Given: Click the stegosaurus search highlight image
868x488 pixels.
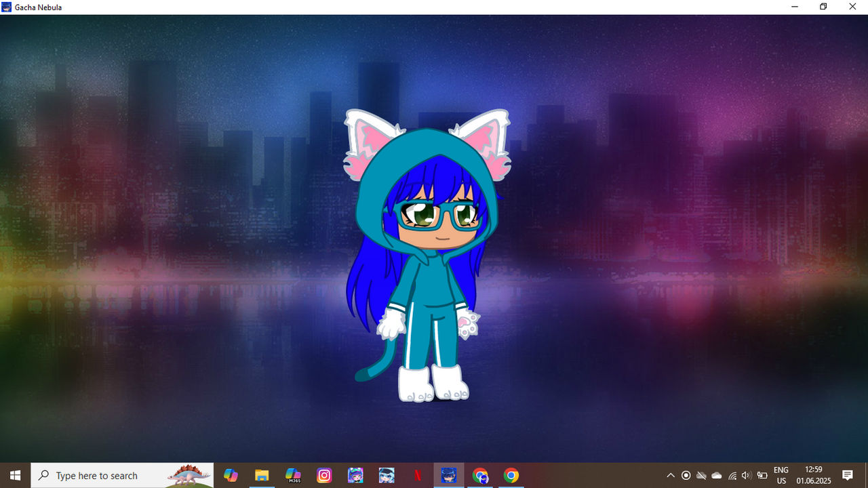Looking at the screenshot, I should 189,475.
